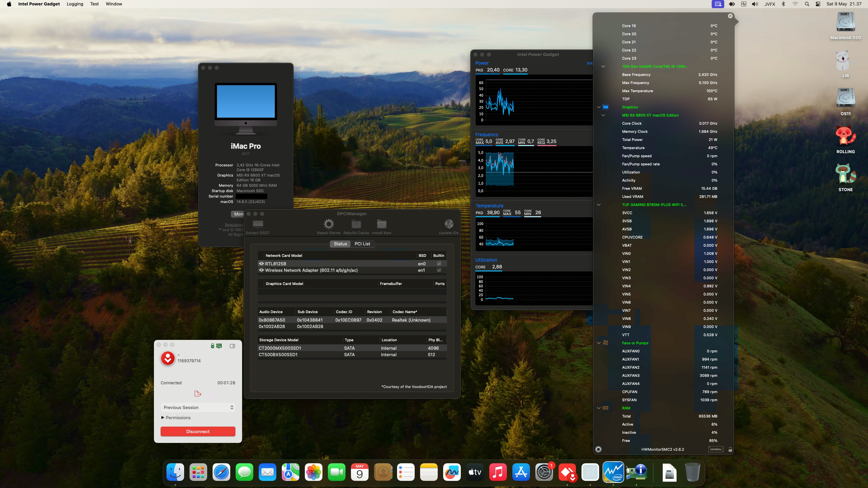Click the lock icon in HWMonitorSMC2 footer
The image size is (868, 488).
[730, 449]
